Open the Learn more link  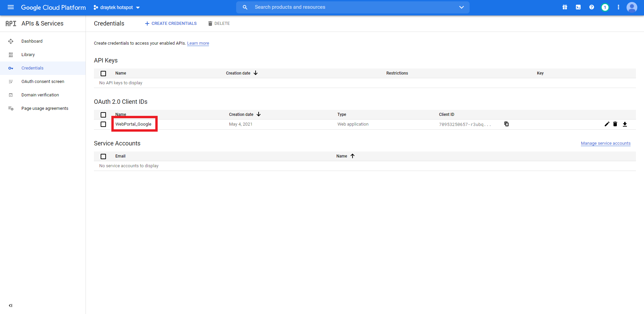point(198,43)
